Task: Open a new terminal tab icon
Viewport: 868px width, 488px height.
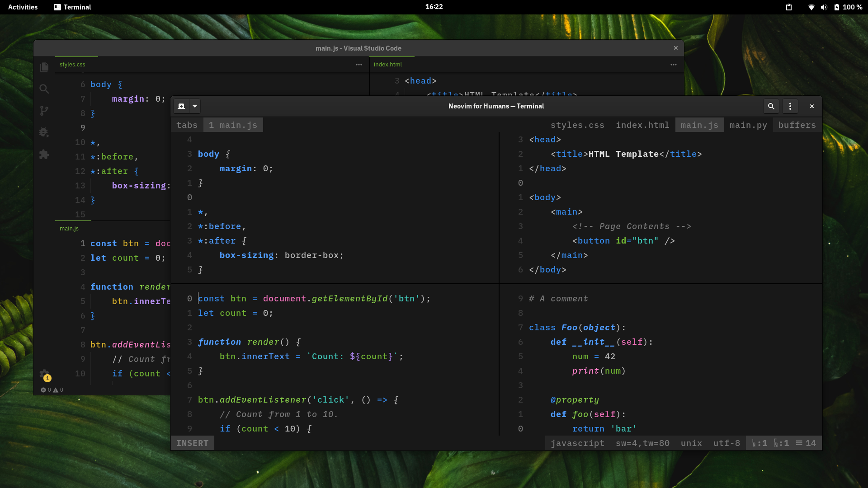Action: pos(181,106)
